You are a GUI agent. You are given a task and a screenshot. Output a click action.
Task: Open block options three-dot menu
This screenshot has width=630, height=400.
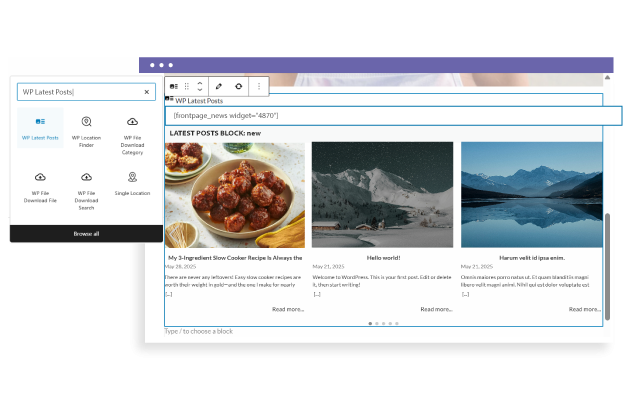coord(259,87)
